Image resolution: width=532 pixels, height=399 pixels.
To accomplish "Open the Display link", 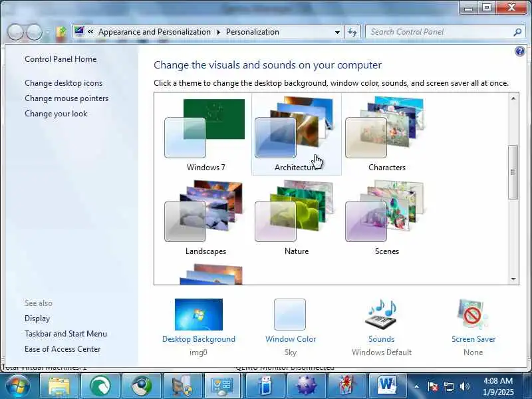I will point(37,319).
